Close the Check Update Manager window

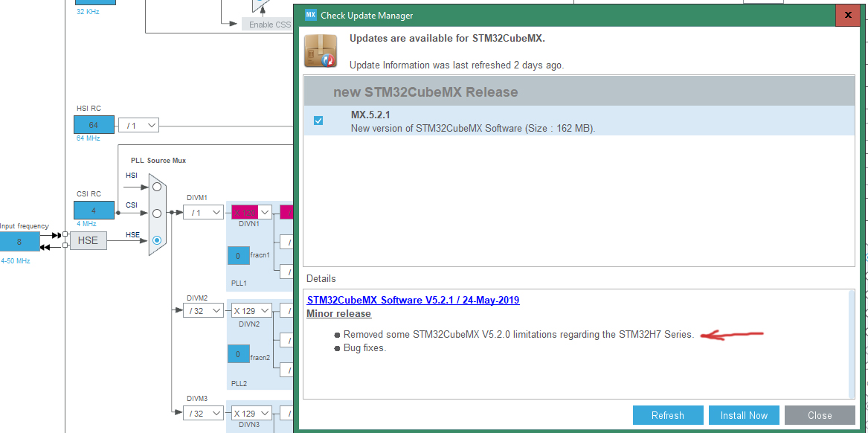(x=848, y=15)
